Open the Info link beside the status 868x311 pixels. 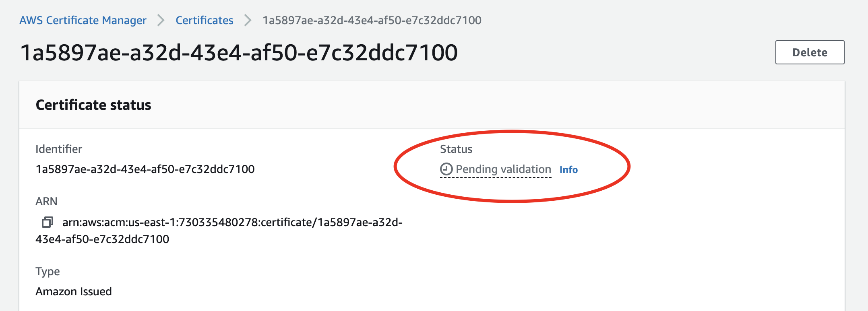click(568, 170)
